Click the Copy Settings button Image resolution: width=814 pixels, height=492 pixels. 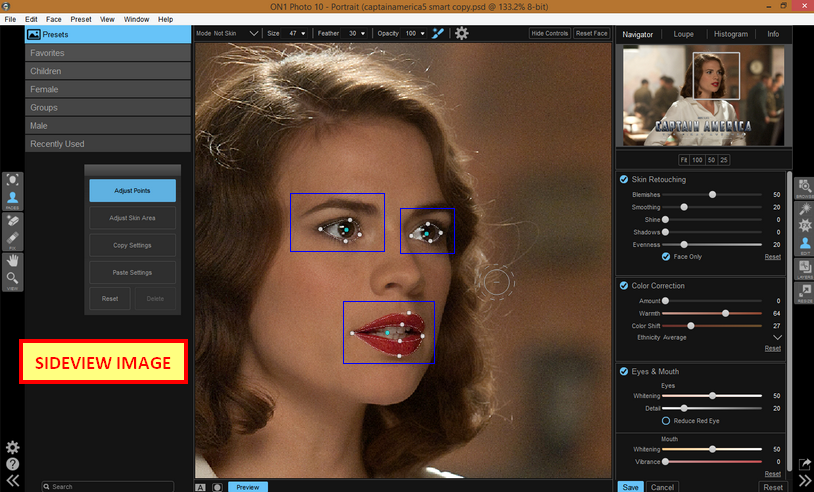[132, 245]
